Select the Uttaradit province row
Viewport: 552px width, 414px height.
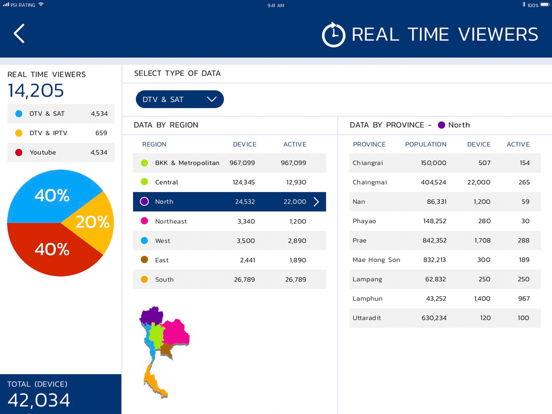point(445,318)
